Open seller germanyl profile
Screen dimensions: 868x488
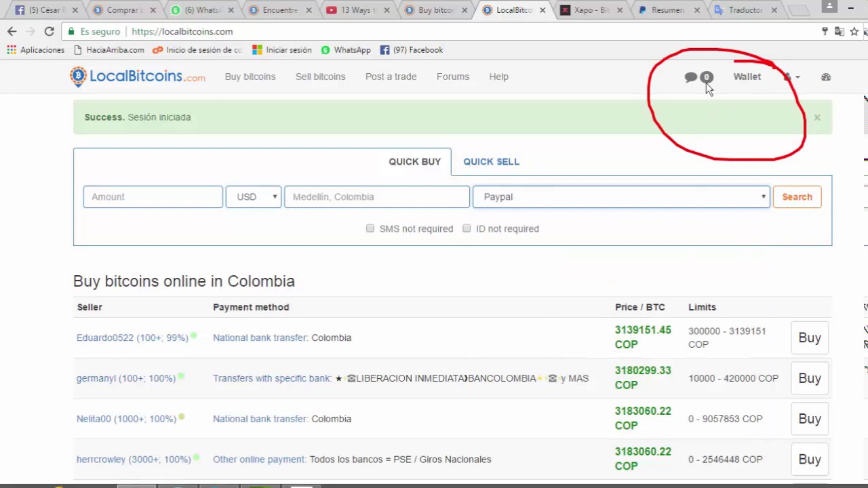pyautogui.click(x=125, y=378)
